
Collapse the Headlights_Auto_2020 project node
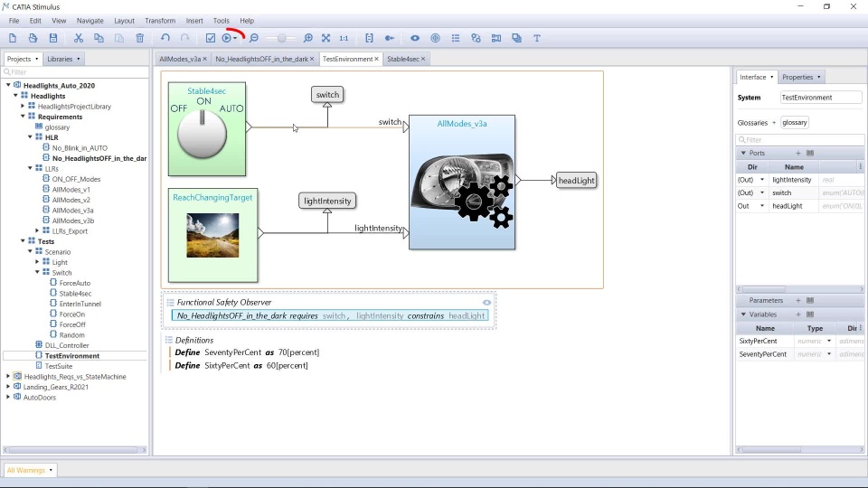[x=8, y=85]
